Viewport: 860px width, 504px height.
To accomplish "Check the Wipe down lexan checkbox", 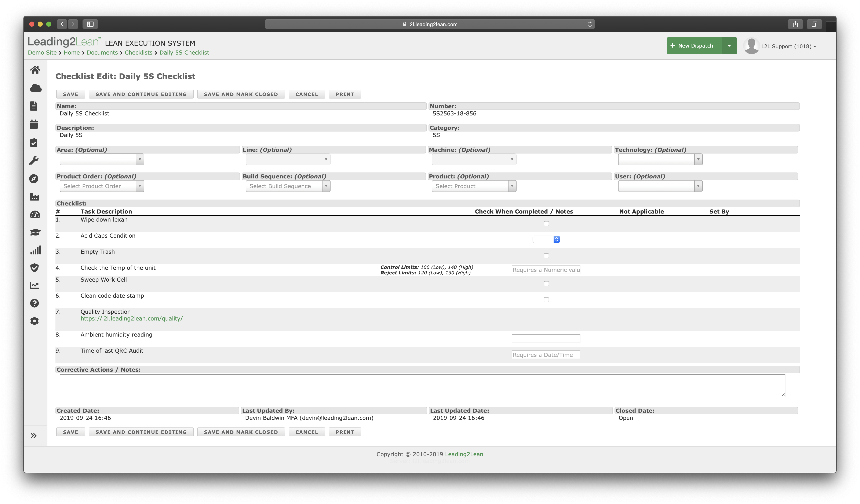I will (x=546, y=224).
